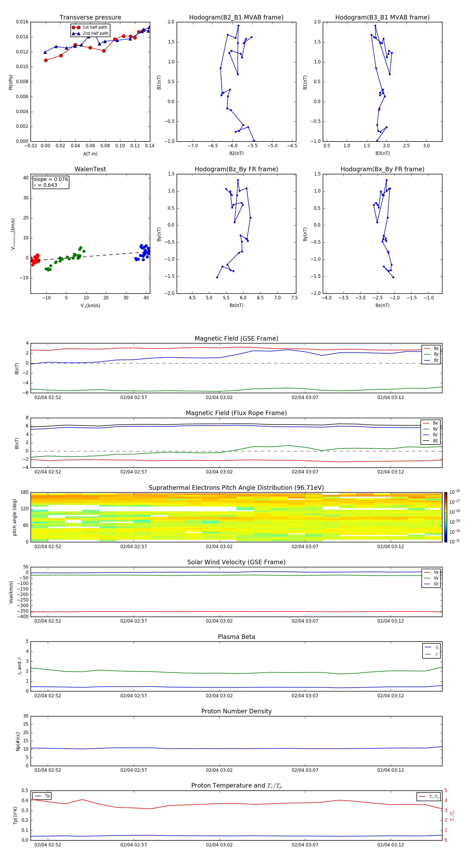Select the |B| entry in Flux Rope legend
Viewport: 473px width, 868px height.
pyautogui.click(x=431, y=441)
